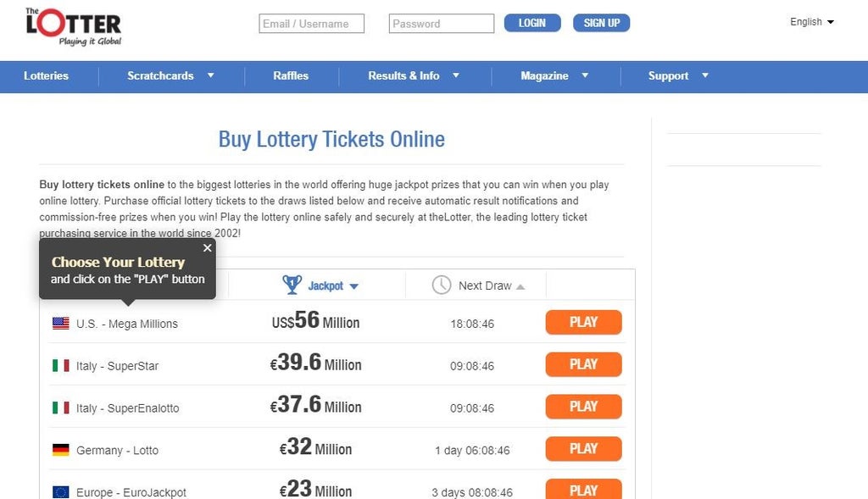
Task: Expand the Support menu
Action: tap(677, 75)
